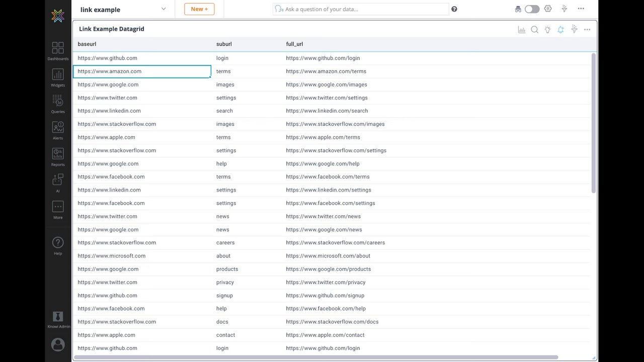Image resolution: width=644 pixels, height=362 pixels.
Task: Click the suburl column header
Action: pyautogui.click(x=224, y=44)
